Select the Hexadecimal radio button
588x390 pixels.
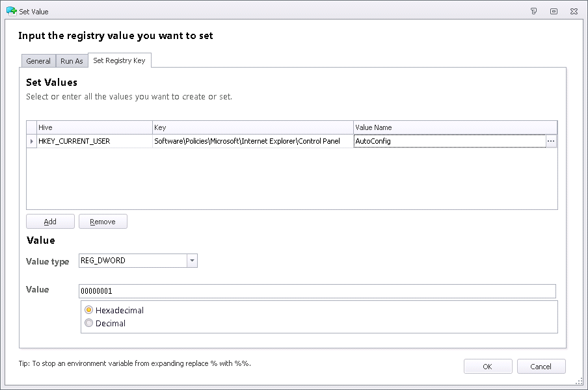click(89, 311)
